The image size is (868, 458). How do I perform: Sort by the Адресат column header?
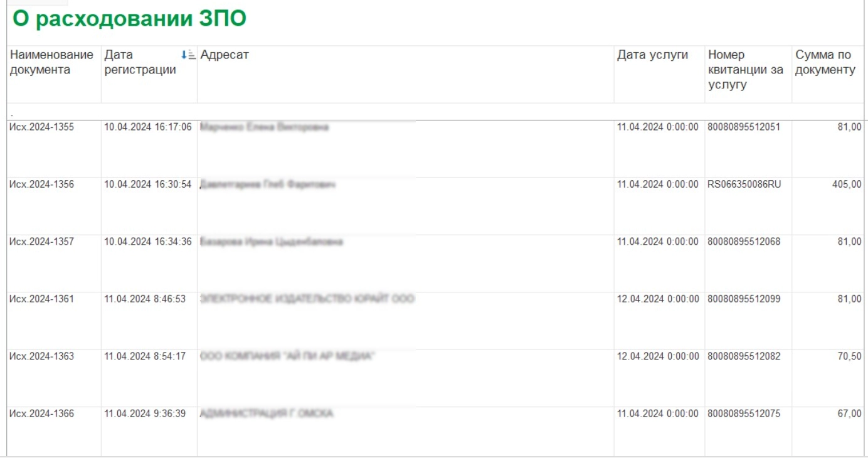point(225,55)
